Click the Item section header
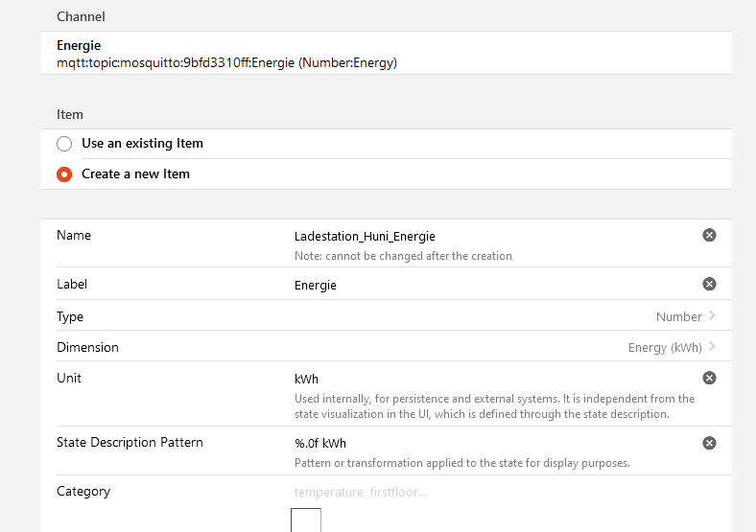This screenshot has height=532, width=756. coord(70,114)
